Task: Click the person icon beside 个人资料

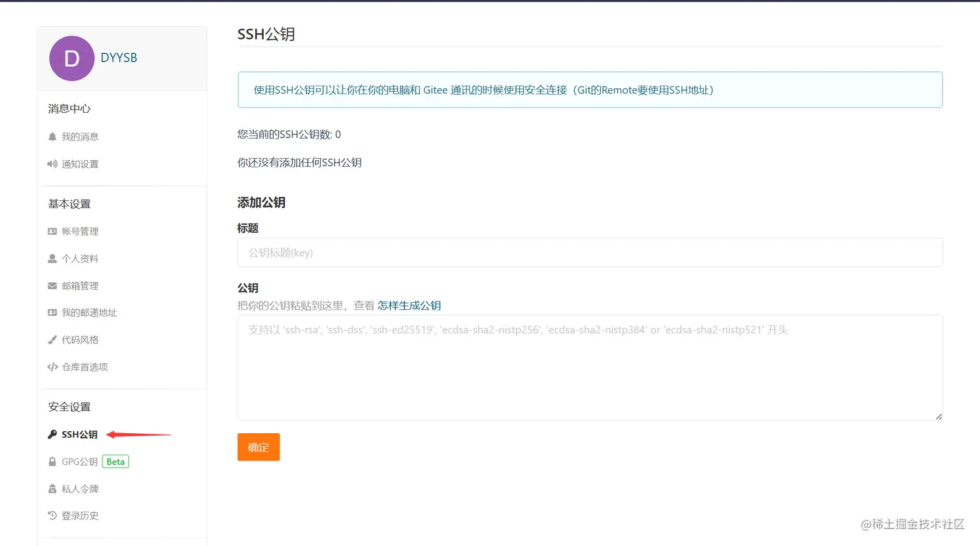Action: tap(52, 259)
